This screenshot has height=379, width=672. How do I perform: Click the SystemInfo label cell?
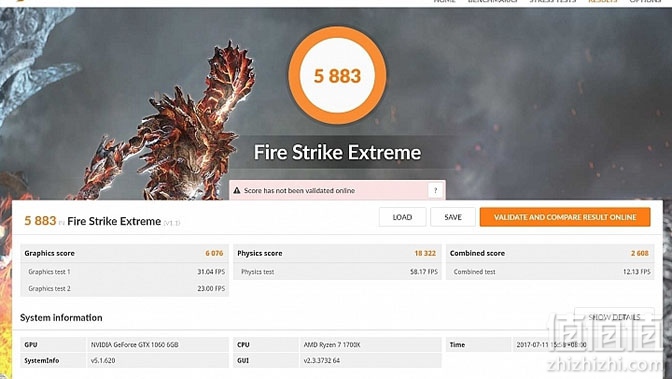coord(53,361)
